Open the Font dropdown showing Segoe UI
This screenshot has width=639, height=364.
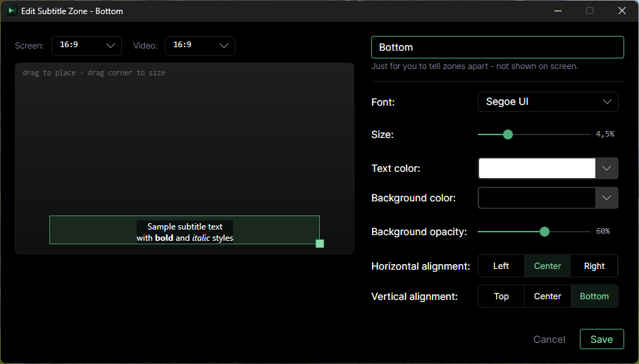point(547,102)
